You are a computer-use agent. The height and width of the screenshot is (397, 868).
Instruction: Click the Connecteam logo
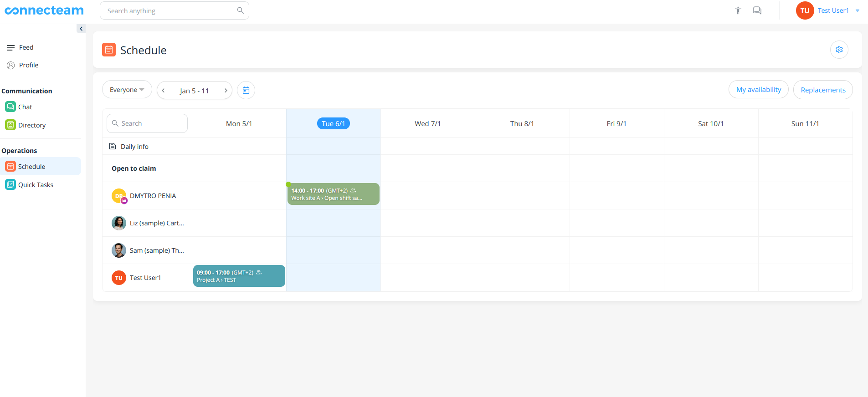coord(44,10)
